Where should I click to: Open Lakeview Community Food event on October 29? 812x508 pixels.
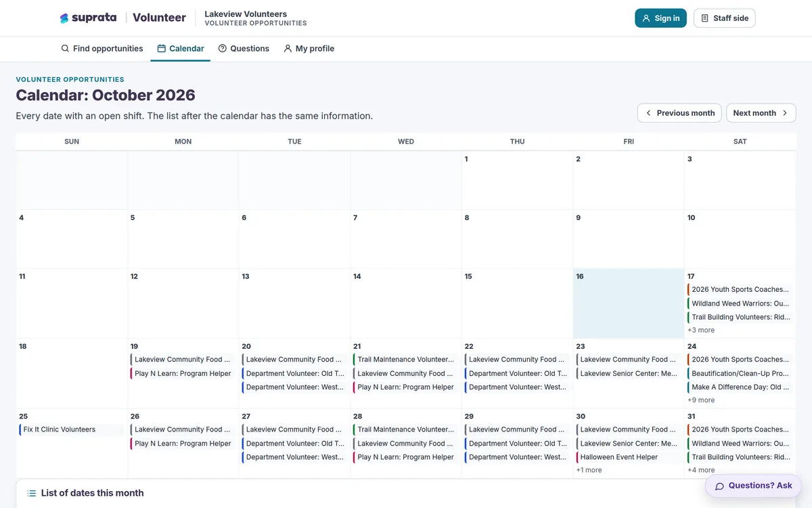coord(517,429)
